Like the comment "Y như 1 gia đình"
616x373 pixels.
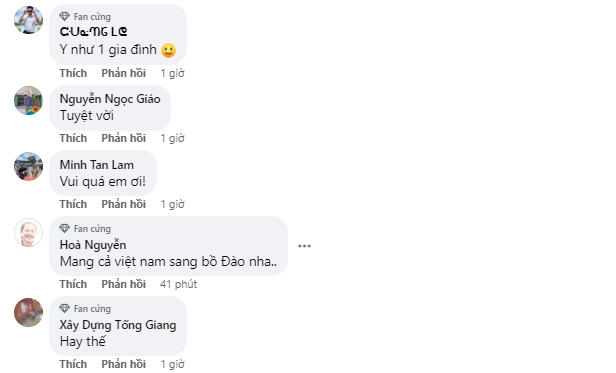pos(73,73)
